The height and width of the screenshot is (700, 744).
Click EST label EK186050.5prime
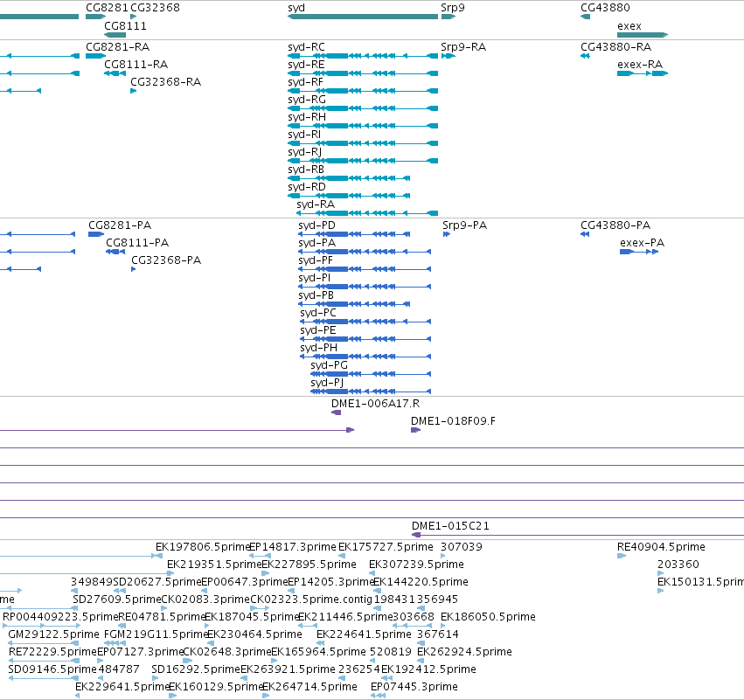pyautogui.click(x=488, y=617)
